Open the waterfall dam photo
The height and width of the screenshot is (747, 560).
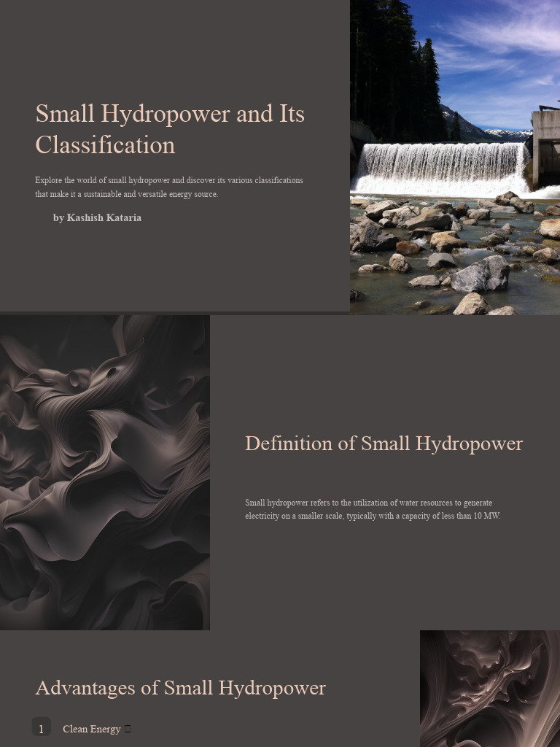tap(455, 158)
